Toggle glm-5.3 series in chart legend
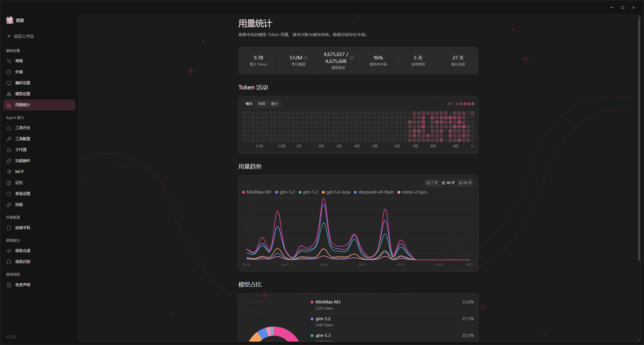This screenshot has width=644, height=345. [308, 192]
